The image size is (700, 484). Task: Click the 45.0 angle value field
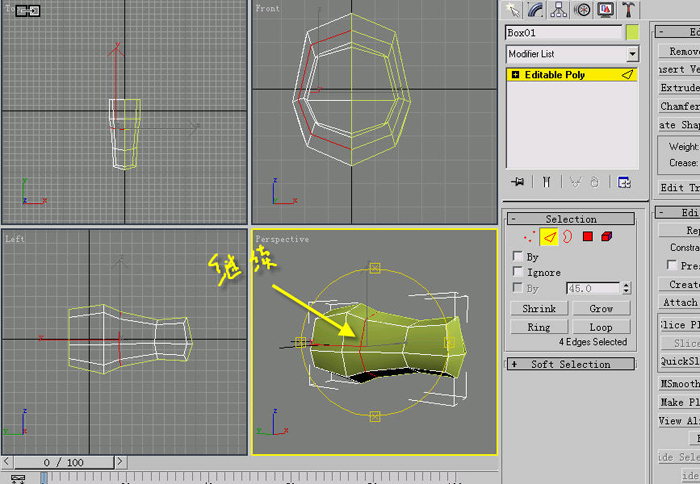coord(593,288)
